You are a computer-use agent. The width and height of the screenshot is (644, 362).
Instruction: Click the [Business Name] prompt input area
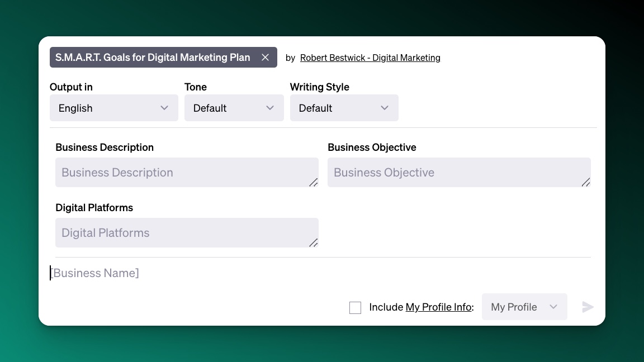pyautogui.click(x=320, y=273)
